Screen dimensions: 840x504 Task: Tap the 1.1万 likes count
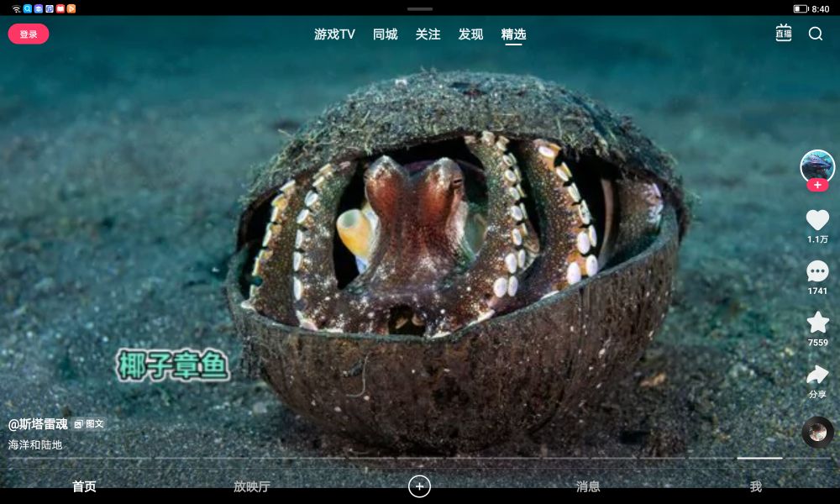click(817, 239)
